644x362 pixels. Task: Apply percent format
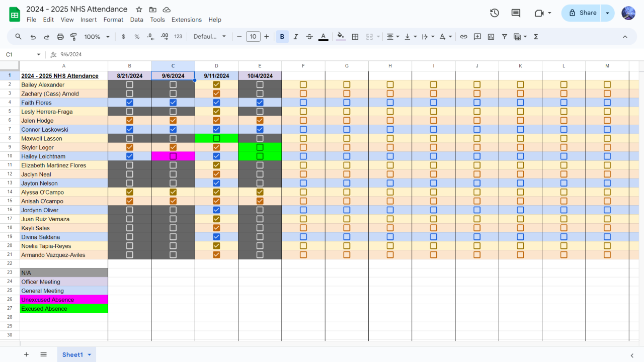coord(137,37)
